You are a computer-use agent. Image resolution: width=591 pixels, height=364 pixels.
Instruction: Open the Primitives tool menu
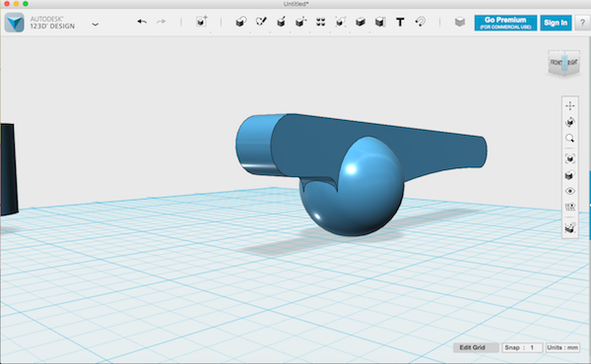pos(241,22)
